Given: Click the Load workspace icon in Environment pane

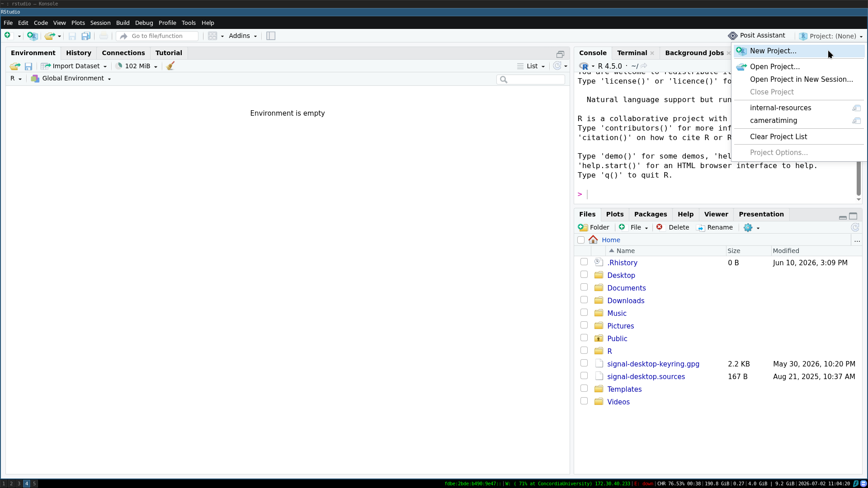Looking at the screenshot, I should [15, 66].
